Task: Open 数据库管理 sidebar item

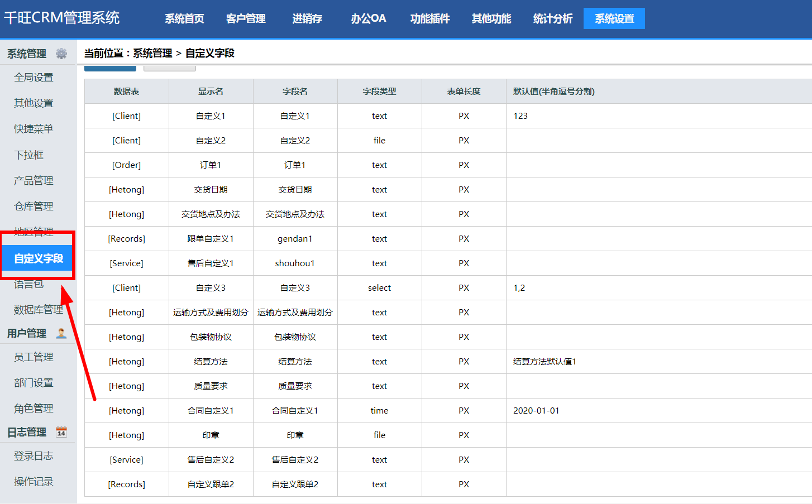Action: coord(39,310)
